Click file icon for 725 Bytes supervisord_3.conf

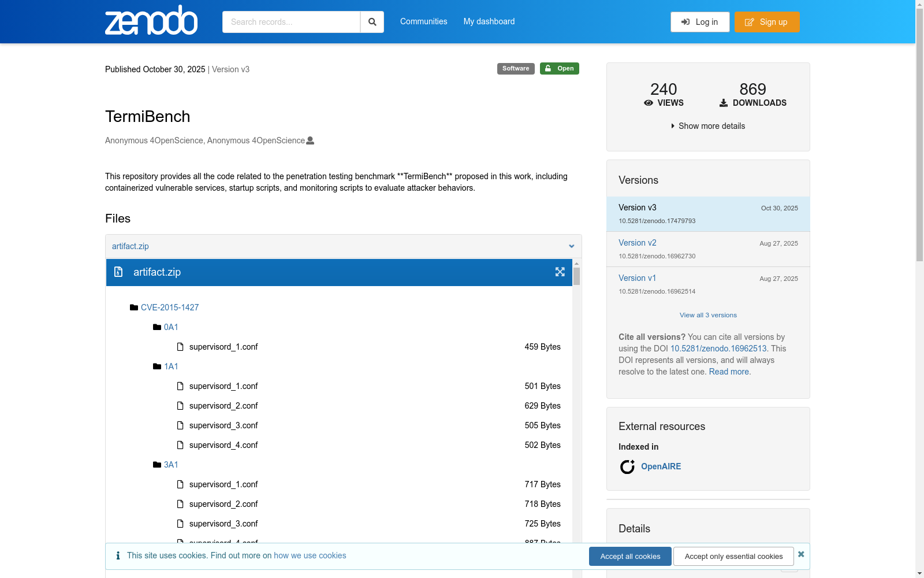[180, 524]
